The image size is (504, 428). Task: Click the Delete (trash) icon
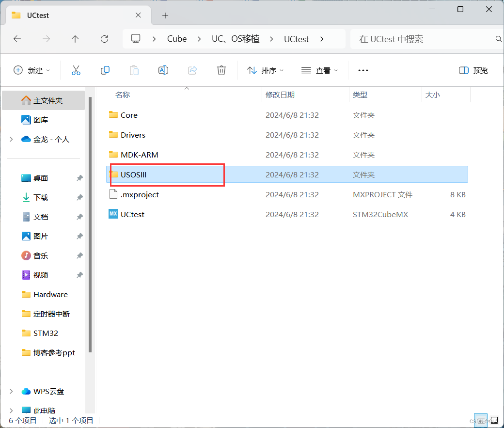pos(221,70)
